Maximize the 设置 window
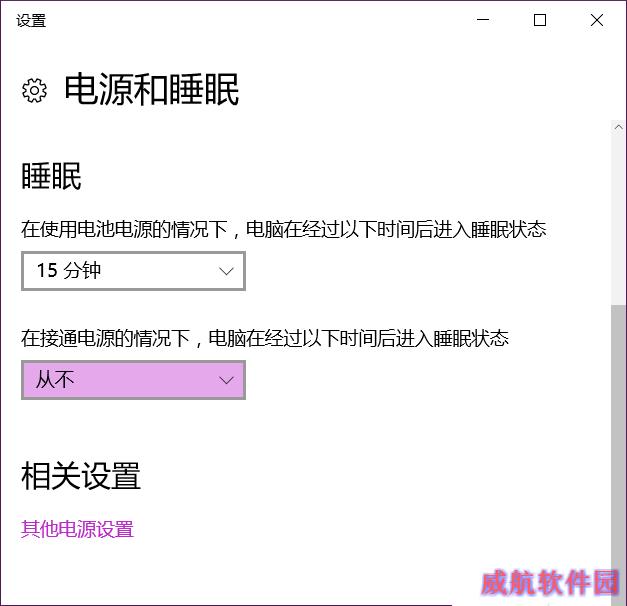627x606 pixels. click(x=540, y=20)
